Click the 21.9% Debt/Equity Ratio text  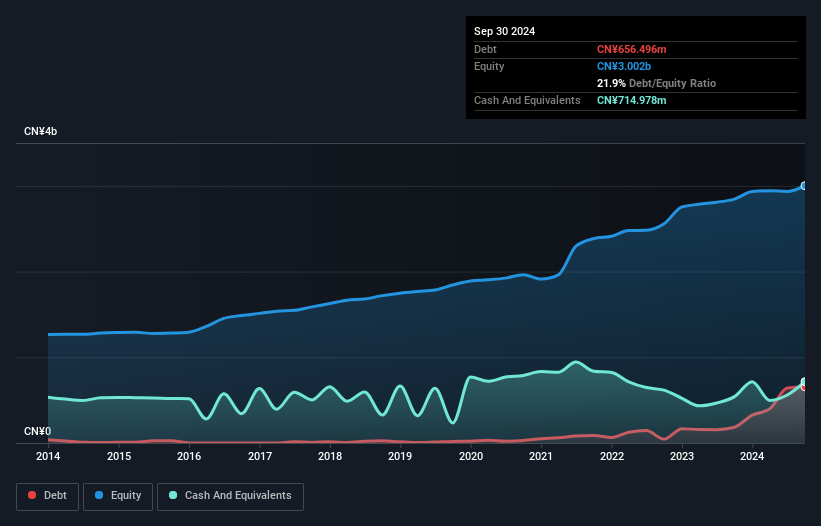[x=656, y=83]
